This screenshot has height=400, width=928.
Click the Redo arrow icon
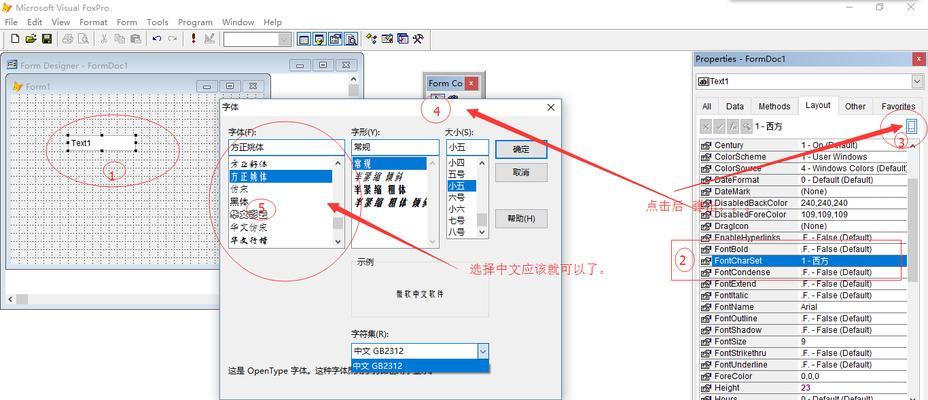pos(172,39)
